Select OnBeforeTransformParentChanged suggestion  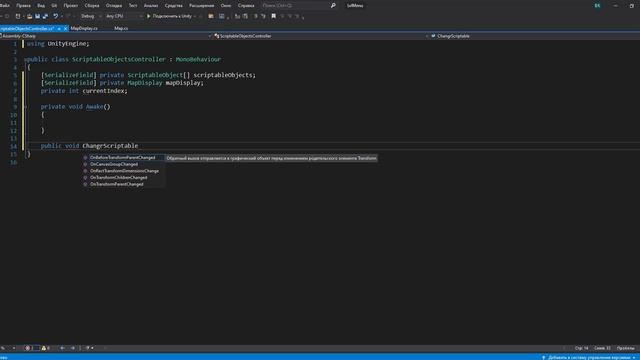tap(123, 158)
